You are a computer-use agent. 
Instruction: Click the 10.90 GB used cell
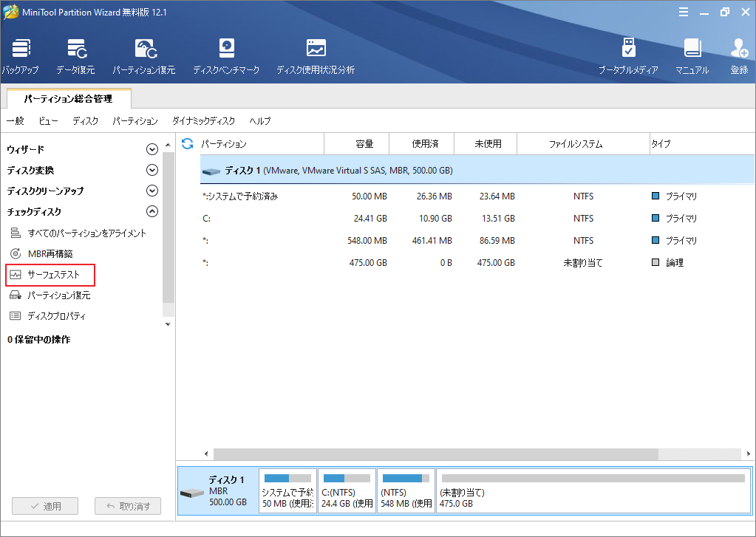[435, 219]
